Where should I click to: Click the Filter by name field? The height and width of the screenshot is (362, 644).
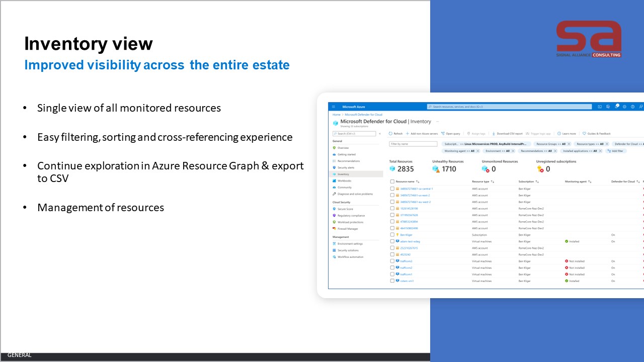click(413, 144)
